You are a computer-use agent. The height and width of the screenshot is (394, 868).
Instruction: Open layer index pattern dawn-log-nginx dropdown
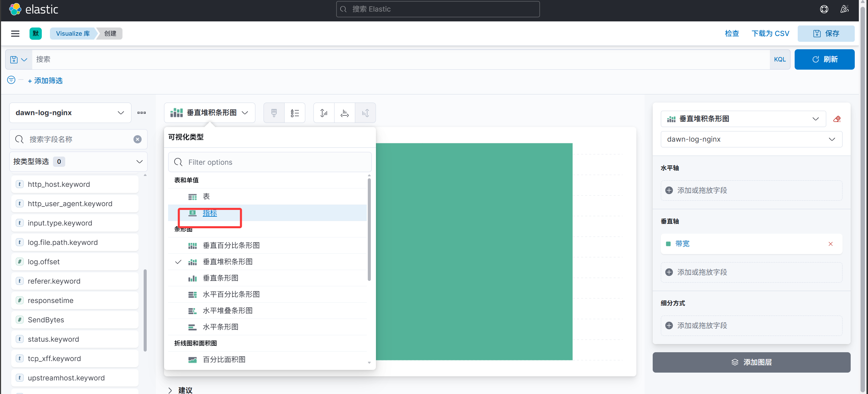click(752, 139)
